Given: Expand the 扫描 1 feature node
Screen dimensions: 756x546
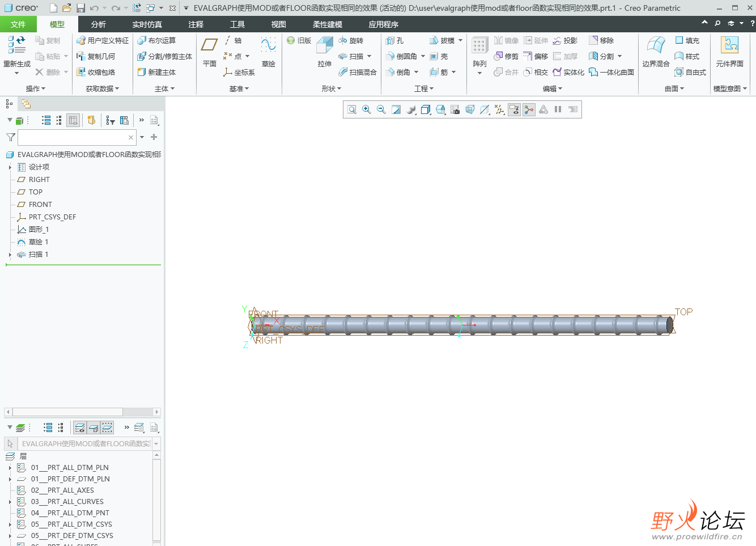Looking at the screenshot, I should pyautogui.click(x=10, y=255).
